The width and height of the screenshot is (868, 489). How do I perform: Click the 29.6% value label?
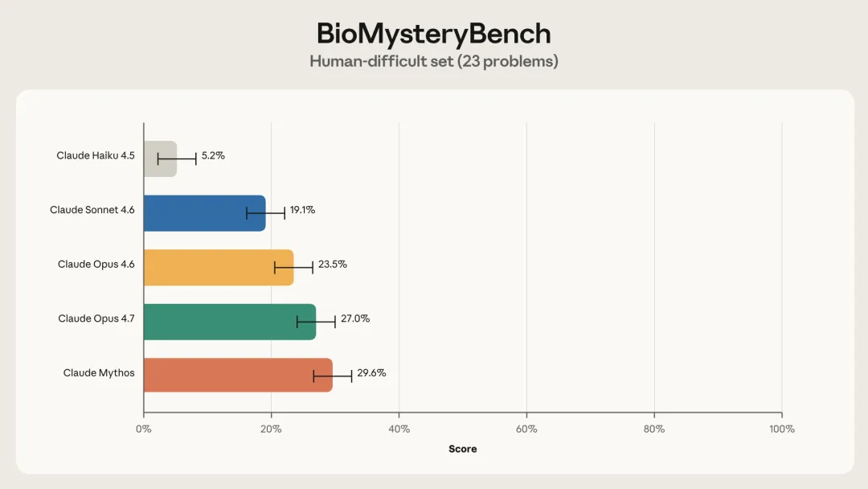tap(371, 373)
